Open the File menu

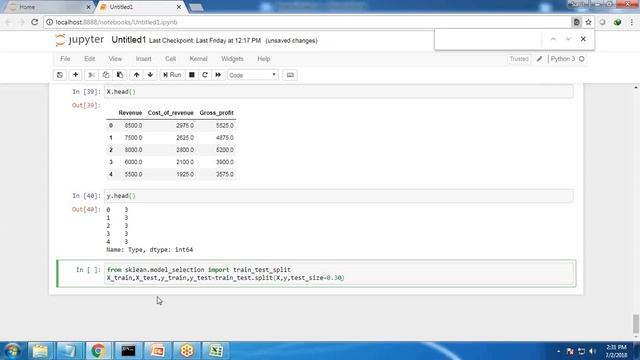click(x=65, y=59)
